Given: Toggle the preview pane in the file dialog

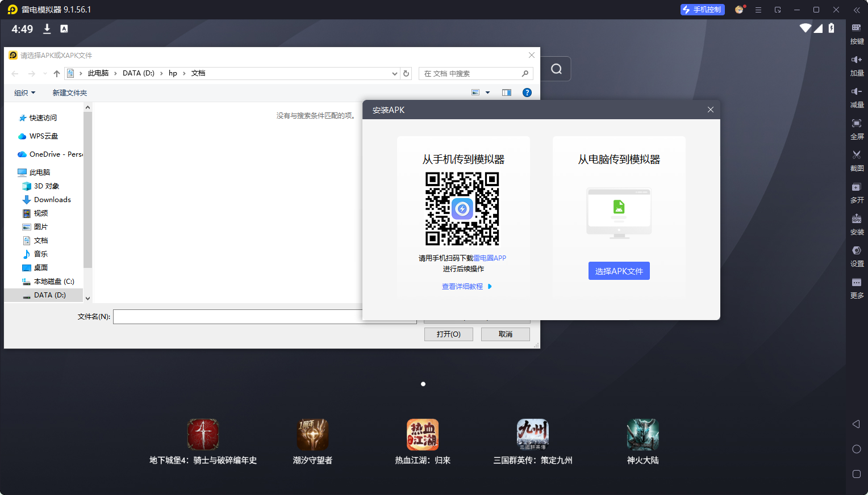Looking at the screenshot, I should pyautogui.click(x=506, y=92).
